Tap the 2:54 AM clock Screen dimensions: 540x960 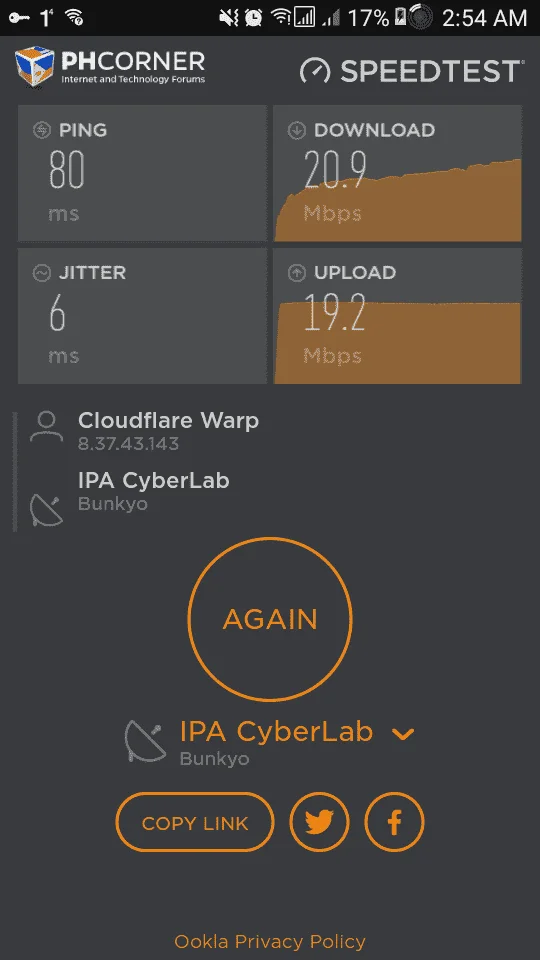tap(484, 18)
